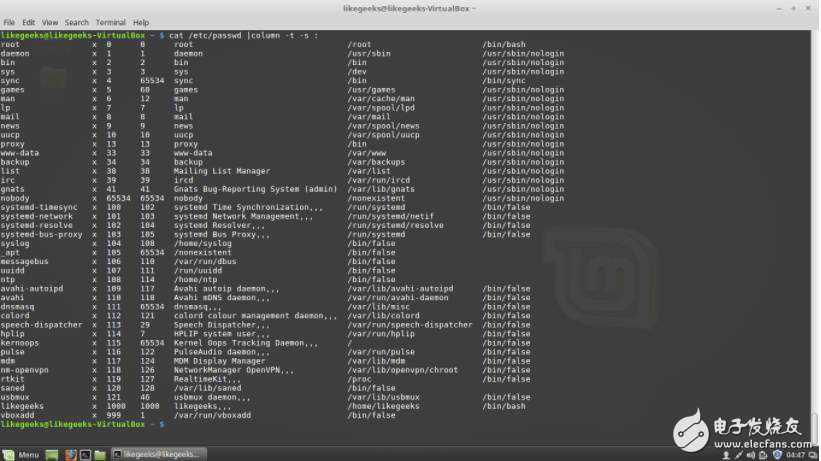Click 'www-data' username in first column
The height and width of the screenshot is (461, 821).
click(x=20, y=153)
